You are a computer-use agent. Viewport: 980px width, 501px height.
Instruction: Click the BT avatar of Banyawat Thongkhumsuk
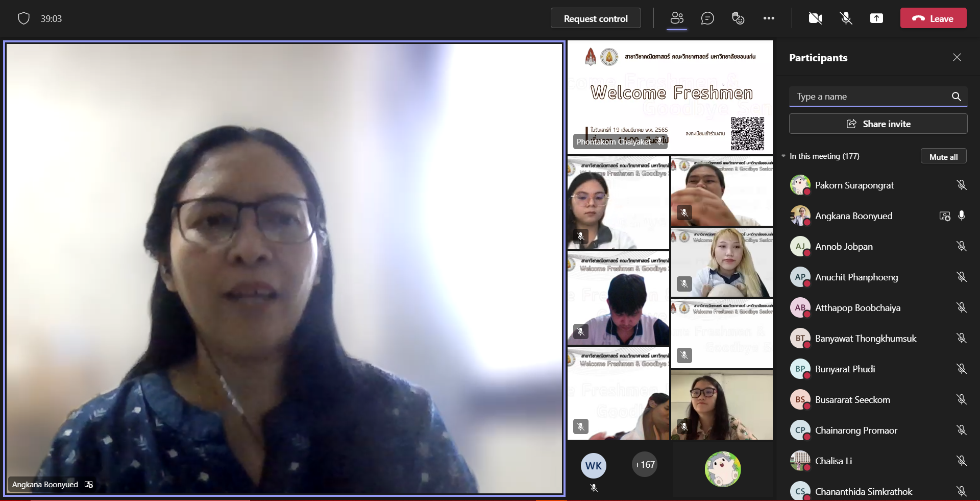pos(800,338)
